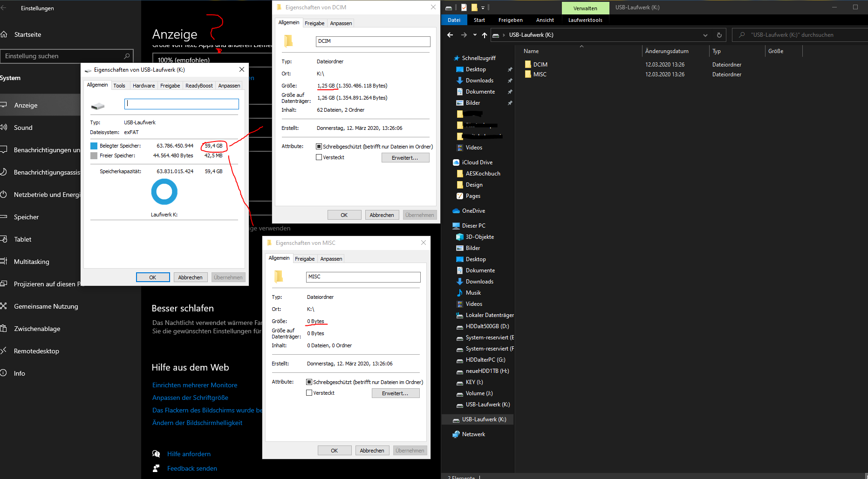Go back in File Explorer navigation
The width and height of the screenshot is (868, 479).
coord(450,35)
